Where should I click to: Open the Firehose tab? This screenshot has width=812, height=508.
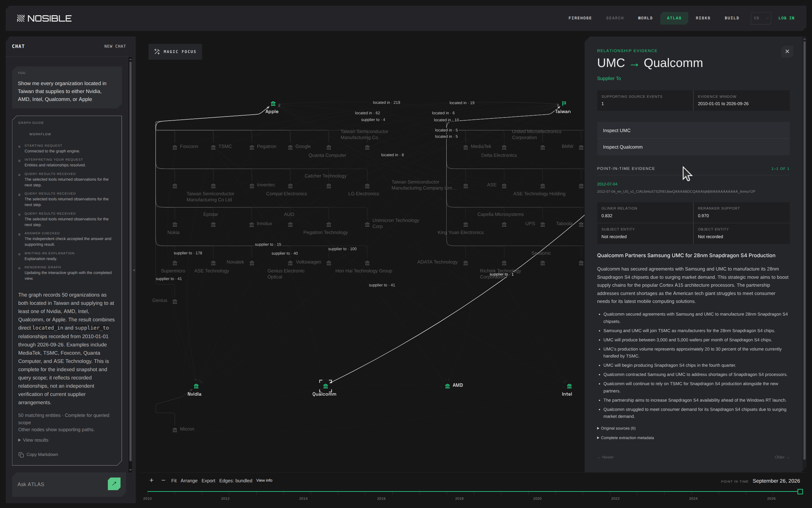tap(580, 18)
